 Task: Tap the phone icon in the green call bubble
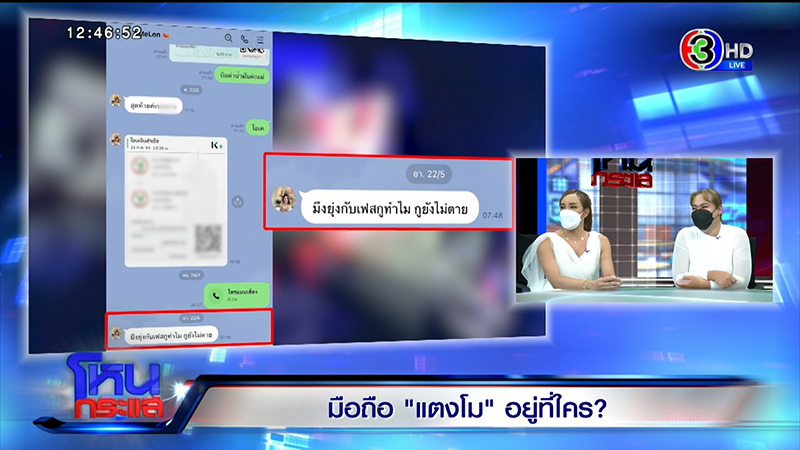(x=216, y=295)
